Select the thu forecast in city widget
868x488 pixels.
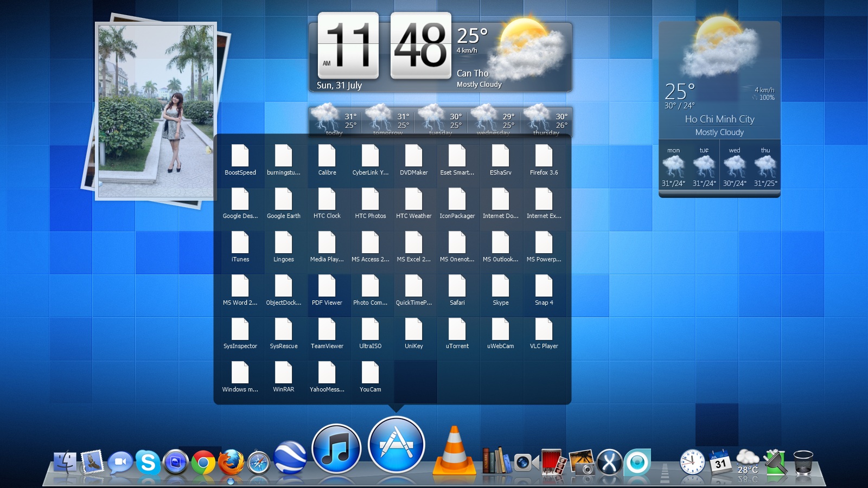[x=765, y=168]
